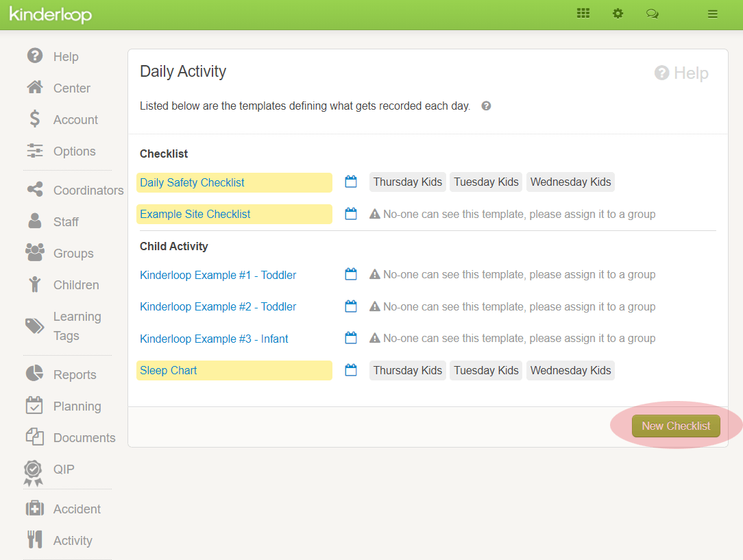743x560 pixels.
Task: Click the help question mark after the template description
Action: (485, 106)
